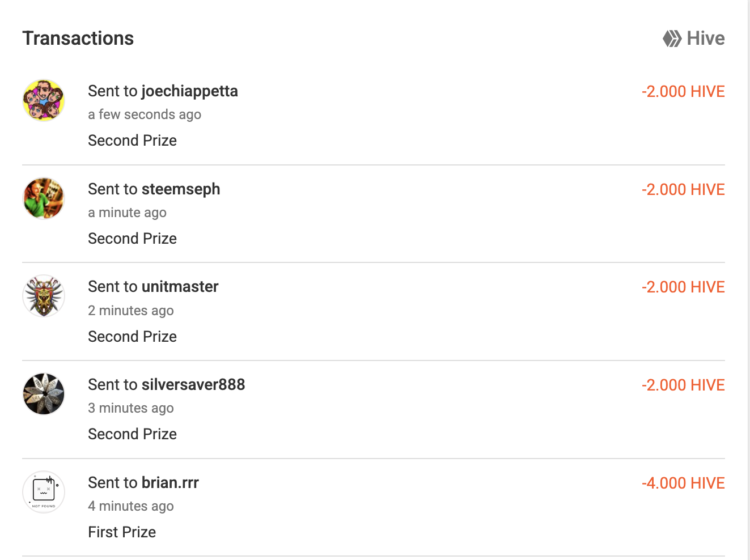Open the steemseph account link
The image size is (750, 560).
[181, 189]
